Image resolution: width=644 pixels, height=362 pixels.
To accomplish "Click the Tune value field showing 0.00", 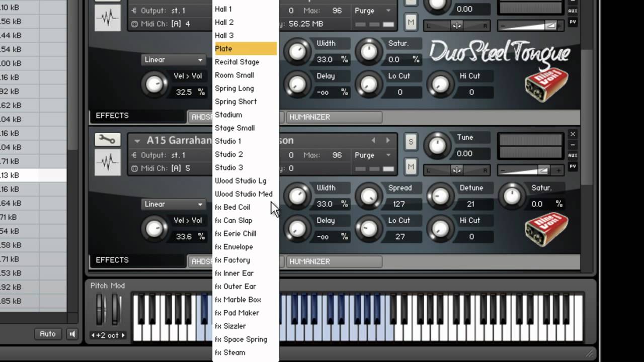I will tap(465, 153).
